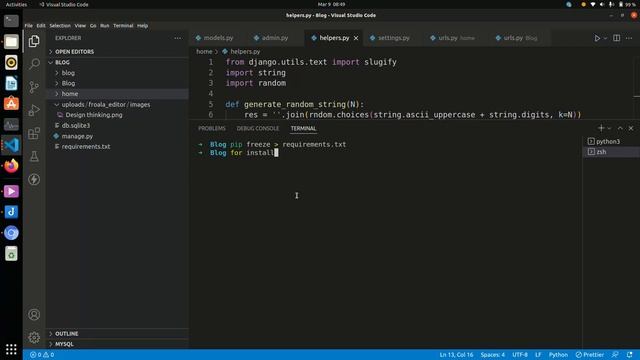Open the Go menu
Image resolution: width=640 pixels, height=360 pixels.
click(x=93, y=25)
